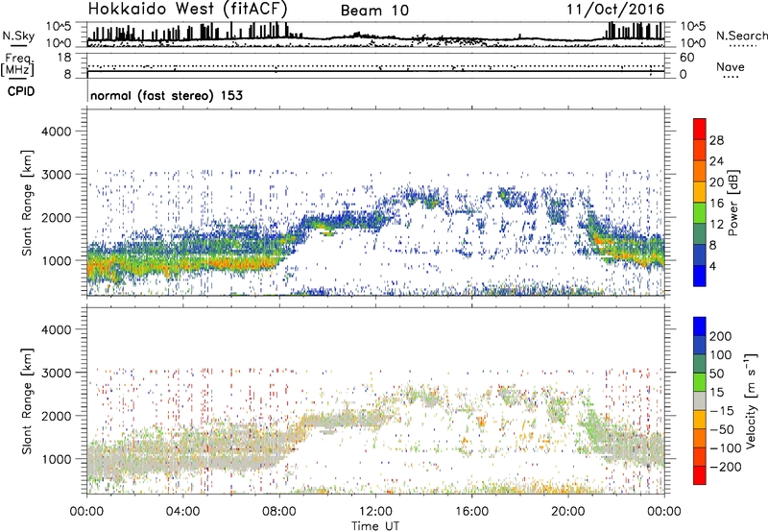This screenshot has height=532, width=768.
Task: Click the dotted line sample under 'Nave'
Action: (732, 78)
